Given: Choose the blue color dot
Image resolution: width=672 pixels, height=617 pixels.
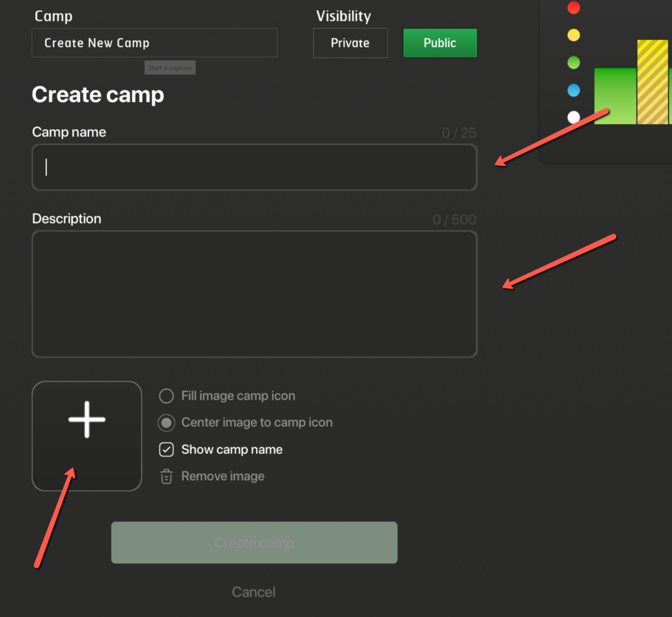Looking at the screenshot, I should click(574, 90).
